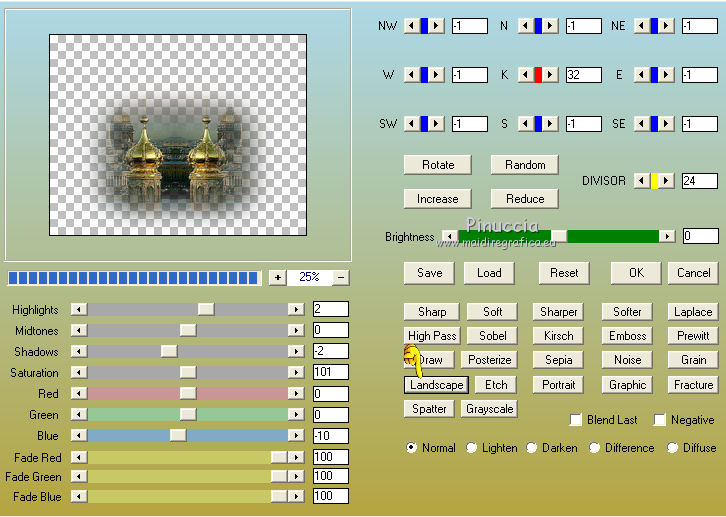Image resolution: width=726 pixels, height=517 pixels.
Task: Click the OK button
Action: click(x=636, y=273)
